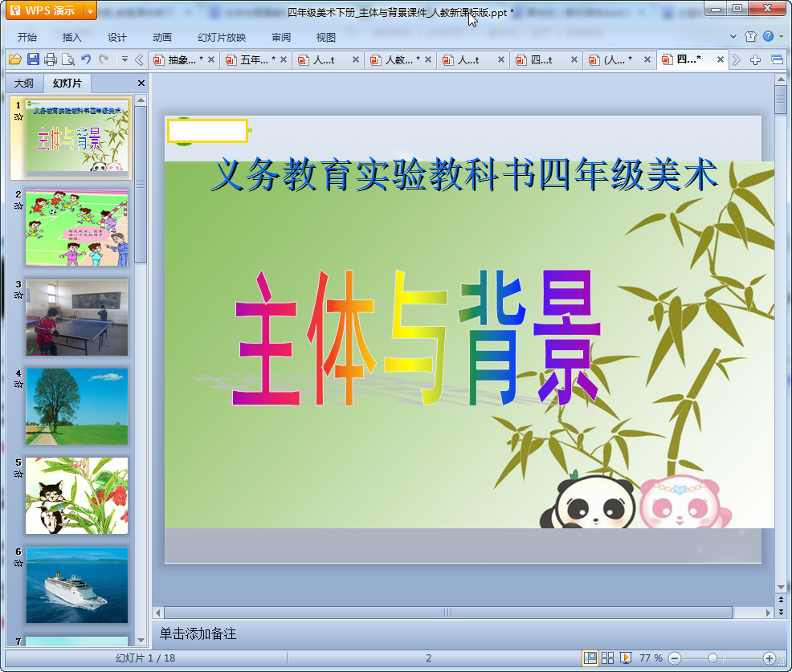Select slide 4 tree landscape thumbnail
This screenshot has height=672, width=792.
pos(77,406)
